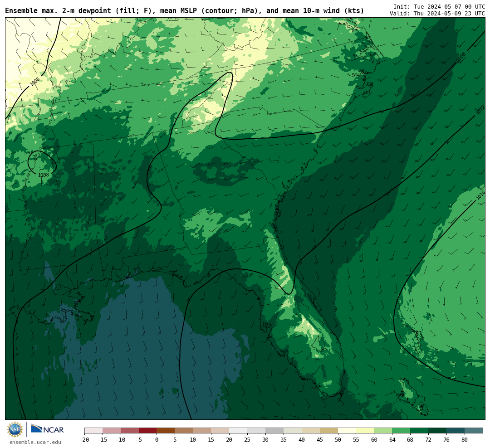Pick the khaki swatch between 45 and 50

[329, 431]
